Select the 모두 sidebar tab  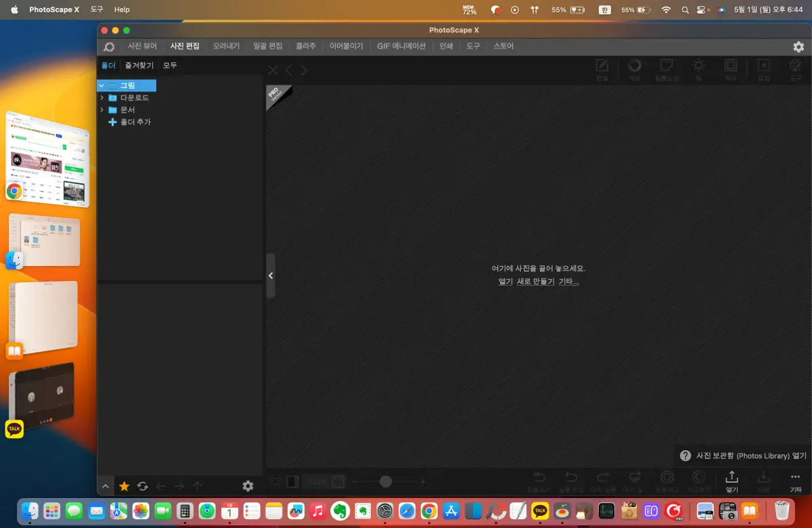(x=170, y=66)
